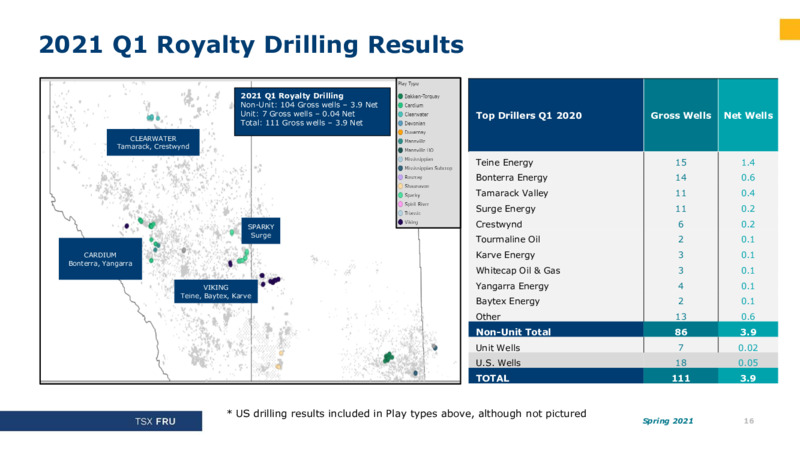This screenshot has height=450, width=800.
Task: Click the Non-Unit Total row label
Action: [513, 332]
